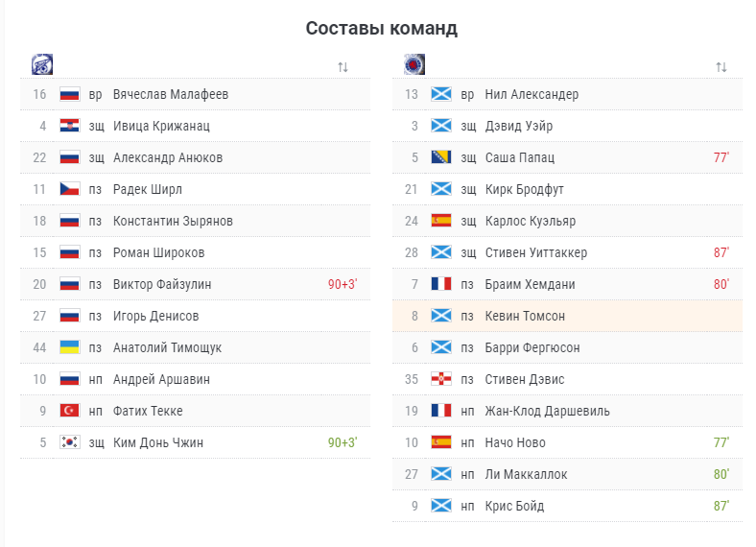
Task: Toggle sort order for Rangers lineup
Action: coord(721,67)
